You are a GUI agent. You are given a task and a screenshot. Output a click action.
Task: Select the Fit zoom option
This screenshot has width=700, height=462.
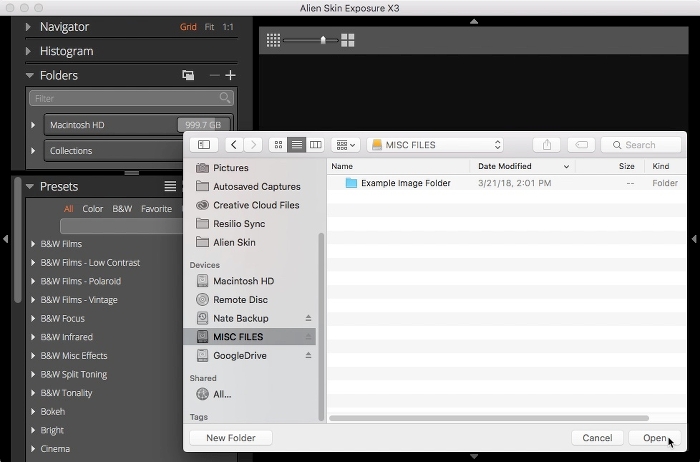210,27
